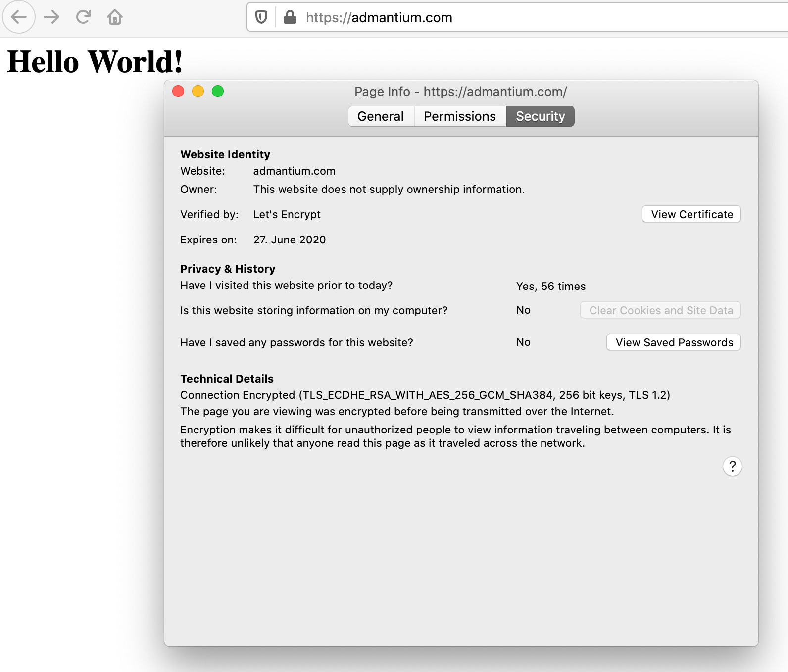The image size is (788, 672).
Task: Close the Page Info window with red button
Action: tap(178, 91)
